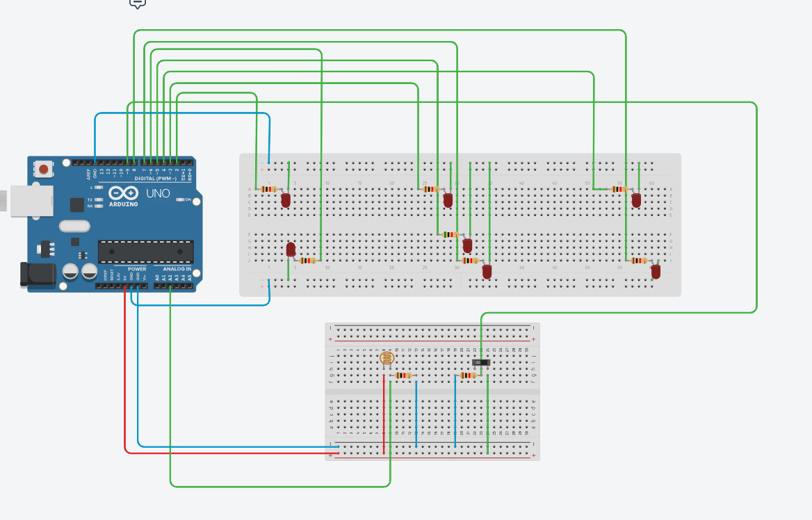Select resistor in row a near column 25
Screen dimensions: 812x520
pyautogui.click(x=431, y=189)
